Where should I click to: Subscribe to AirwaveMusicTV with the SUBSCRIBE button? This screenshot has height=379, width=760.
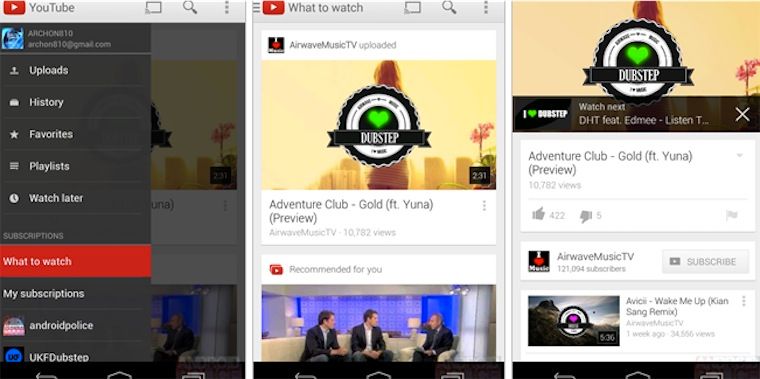(x=705, y=262)
